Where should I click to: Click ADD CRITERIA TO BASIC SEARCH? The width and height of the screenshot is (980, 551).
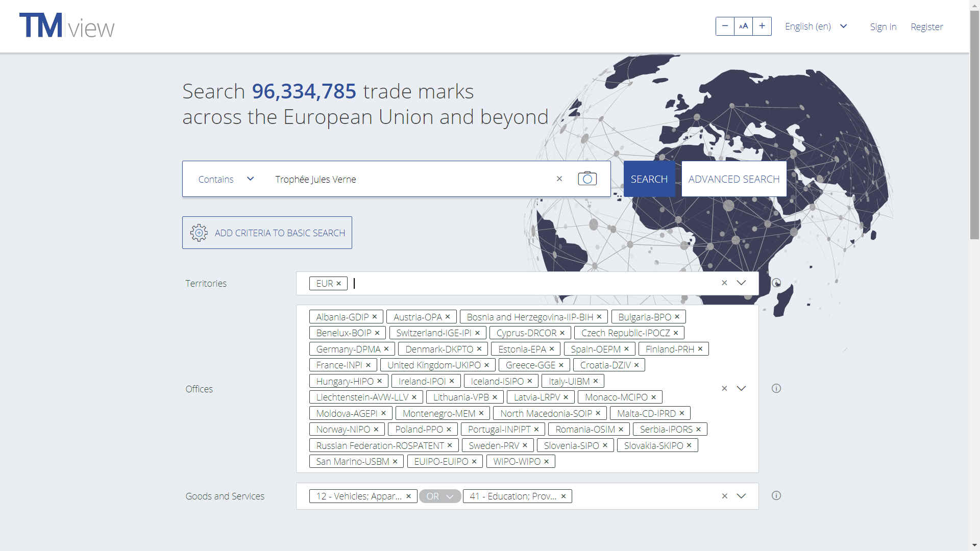coord(267,233)
